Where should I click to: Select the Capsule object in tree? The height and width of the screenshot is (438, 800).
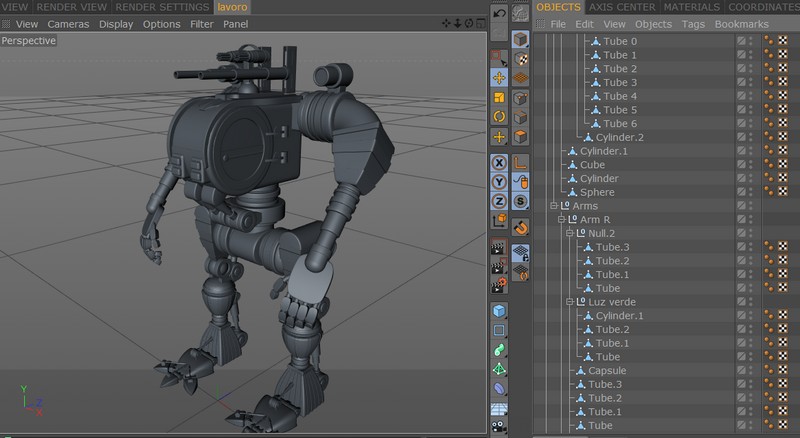coord(606,371)
